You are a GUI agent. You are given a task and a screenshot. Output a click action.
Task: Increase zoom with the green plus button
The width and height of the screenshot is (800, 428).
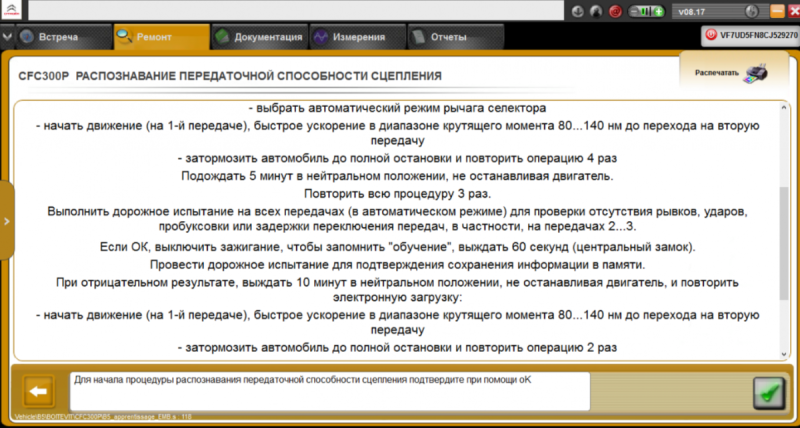[x=659, y=11]
